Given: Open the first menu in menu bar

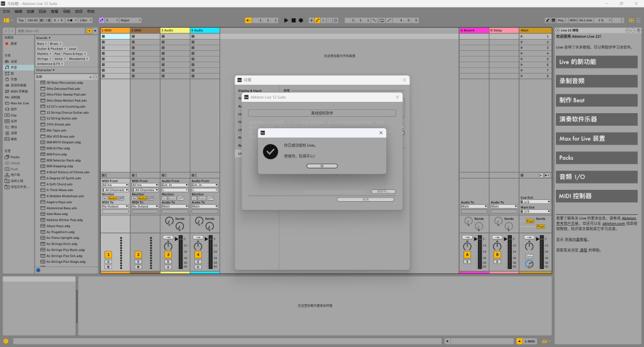Looking at the screenshot, I should tap(6, 11).
